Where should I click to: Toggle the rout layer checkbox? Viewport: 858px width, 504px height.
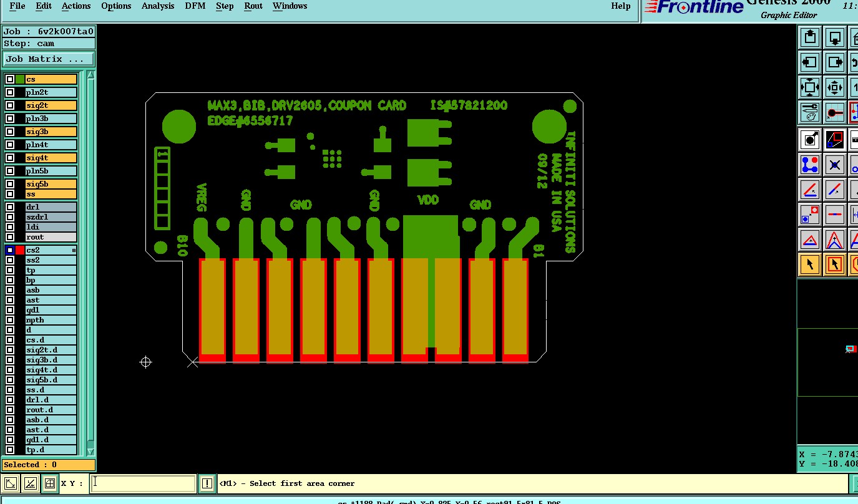click(10, 237)
